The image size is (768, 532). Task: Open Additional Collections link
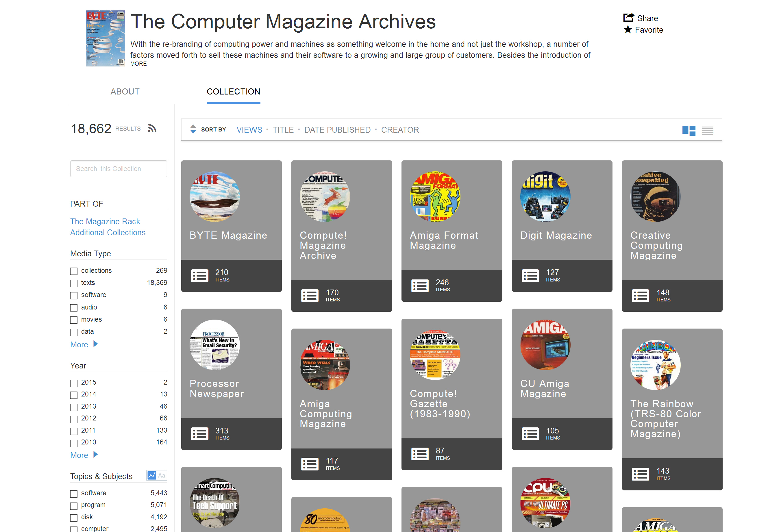tap(108, 232)
